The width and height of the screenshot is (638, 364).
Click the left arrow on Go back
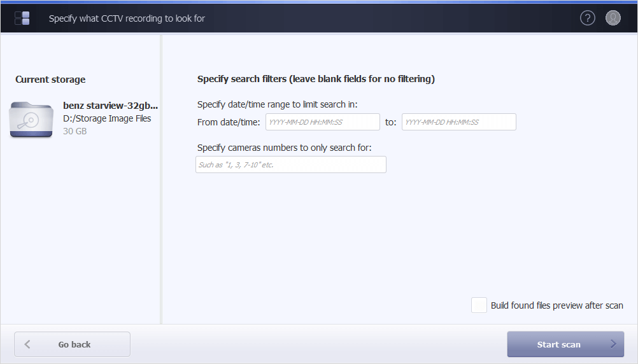pyautogui.click(x=27, y=344)
